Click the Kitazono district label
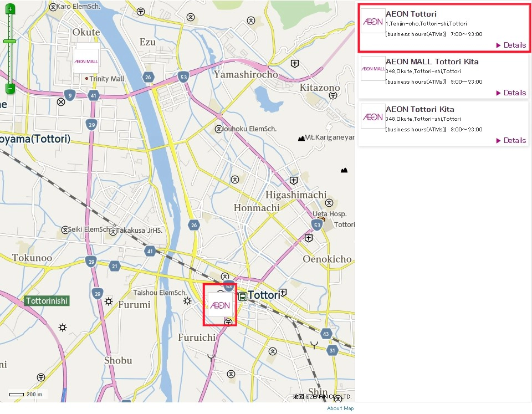 point(320,88)
